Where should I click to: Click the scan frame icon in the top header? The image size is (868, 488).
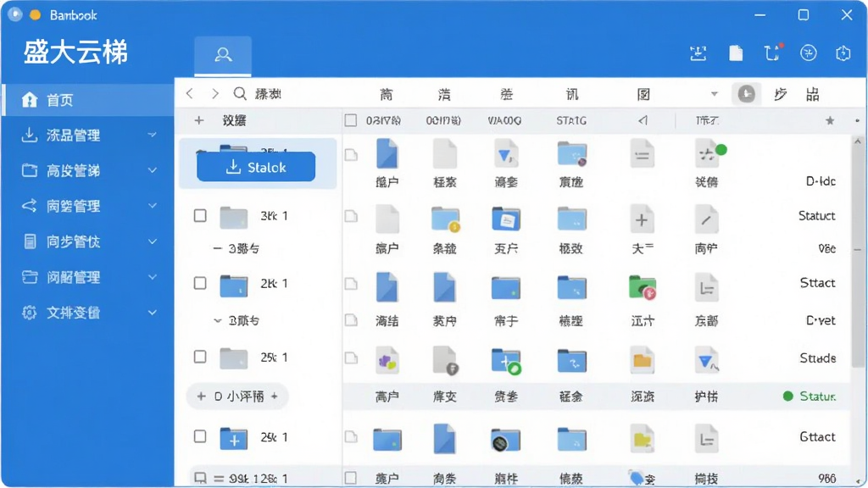coord(698,53)
